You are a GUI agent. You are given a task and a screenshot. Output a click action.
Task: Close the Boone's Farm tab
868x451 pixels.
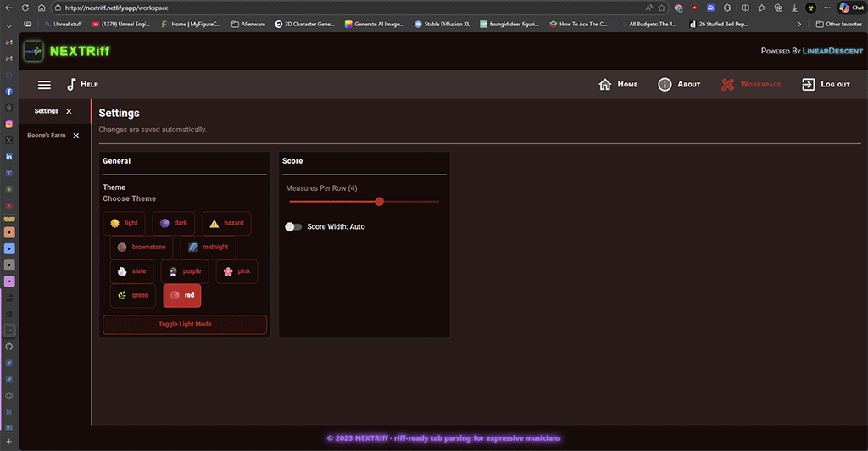[75, 136]
